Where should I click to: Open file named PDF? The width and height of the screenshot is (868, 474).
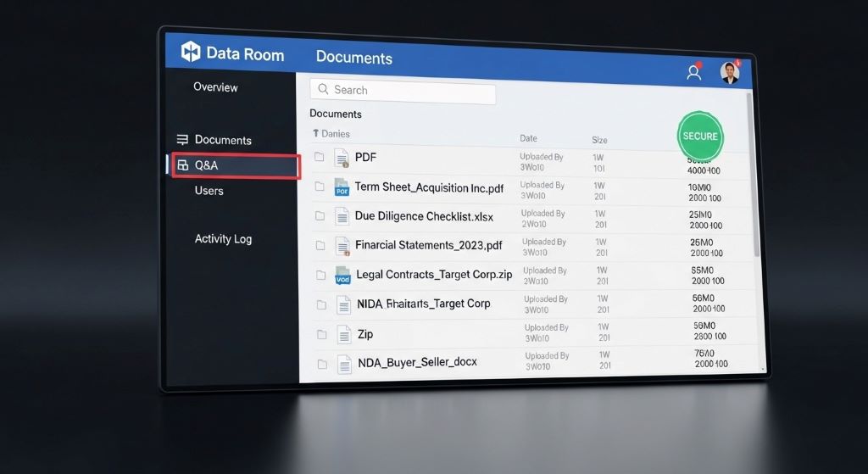point(365,157)
